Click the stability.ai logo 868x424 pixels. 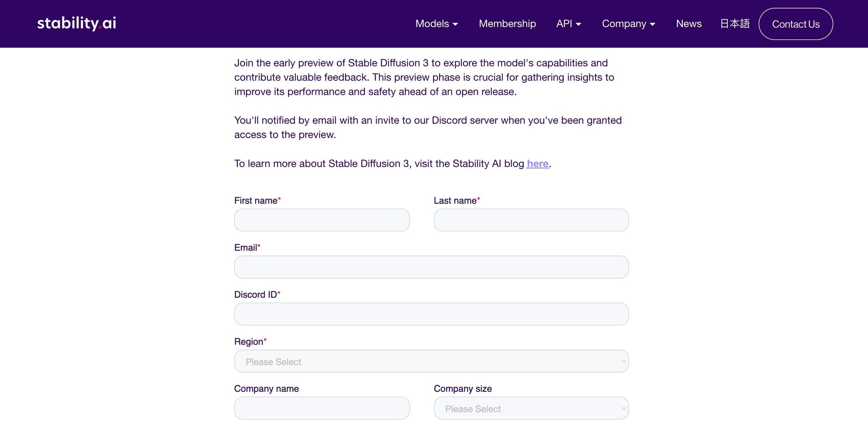point(76,23)
